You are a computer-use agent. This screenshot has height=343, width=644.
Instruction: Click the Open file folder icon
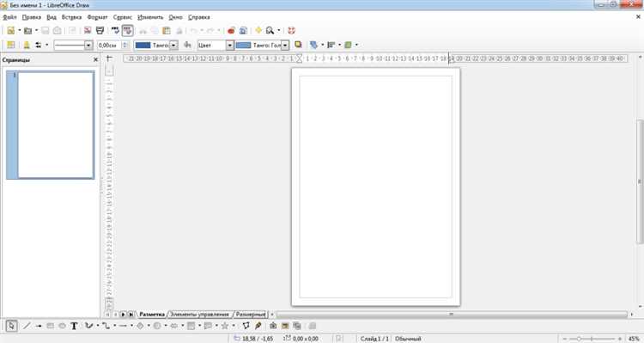[27, 30]
